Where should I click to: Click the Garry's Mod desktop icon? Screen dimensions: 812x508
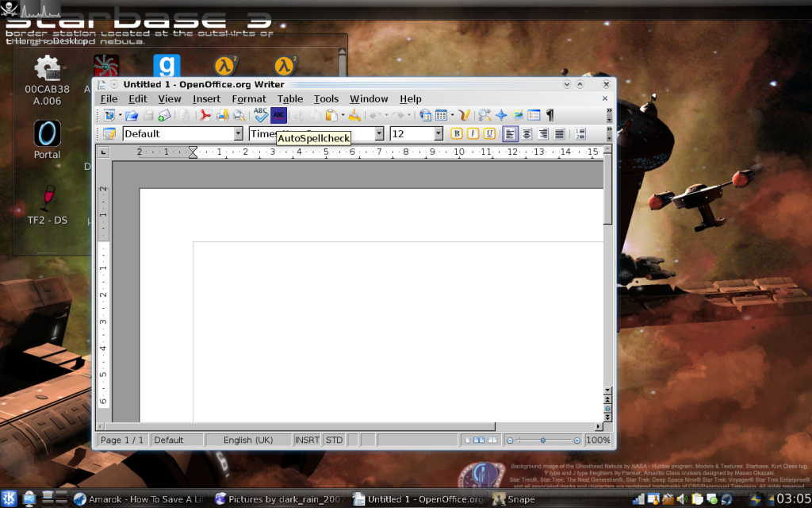tap(167, 66)
